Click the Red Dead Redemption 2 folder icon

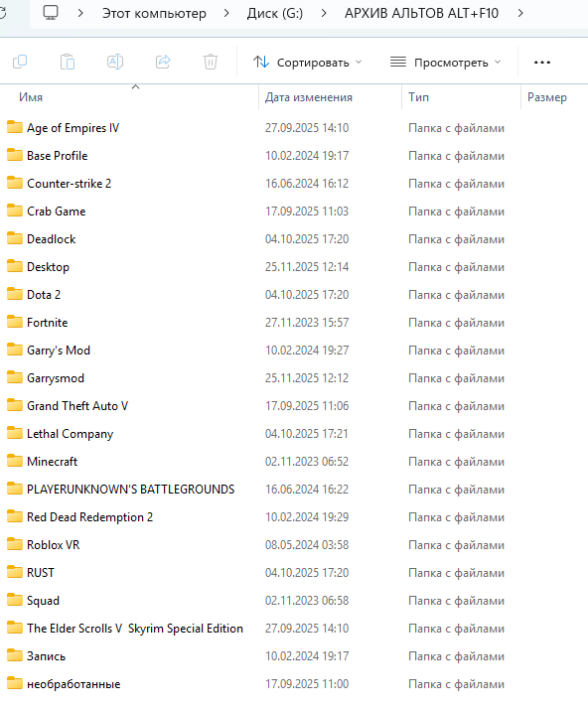click(x=15, y=516)
